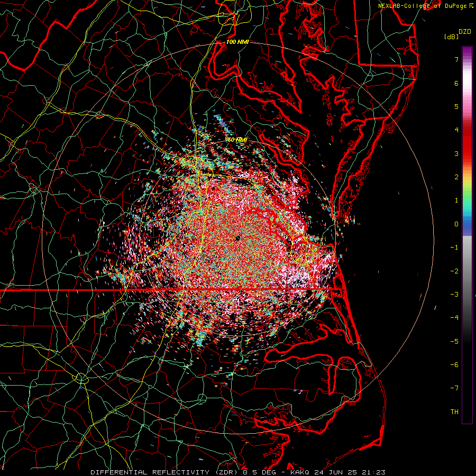The width and height of the screenshot is (476, 476).
Task: Click the 4 value on the dB scale
Action: click(x=456, y=130)
